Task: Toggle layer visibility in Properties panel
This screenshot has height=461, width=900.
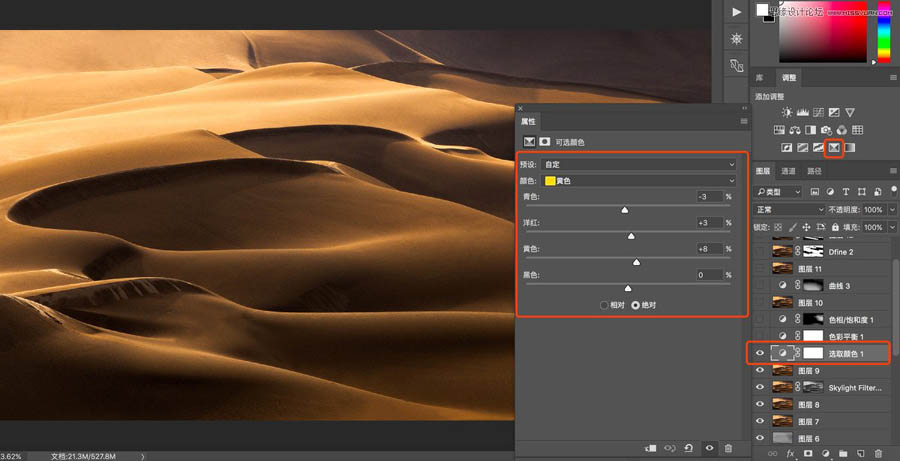Action: click(x=709, y=448)
